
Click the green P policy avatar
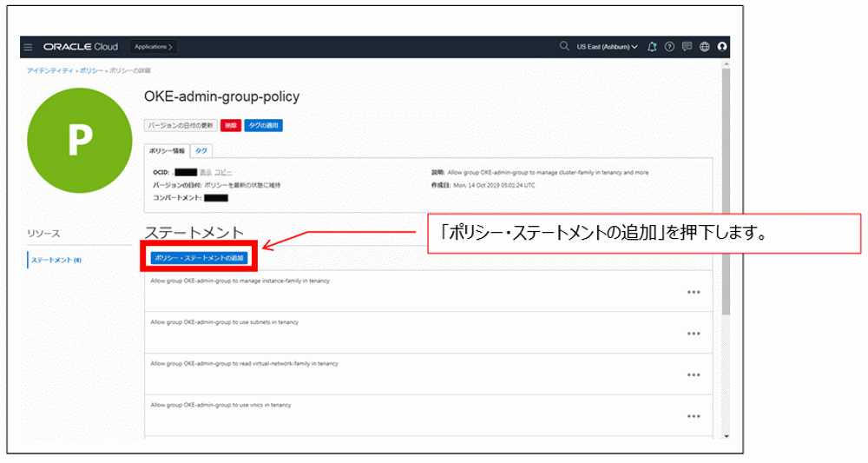pyautogui.click(x=80, y=140)
